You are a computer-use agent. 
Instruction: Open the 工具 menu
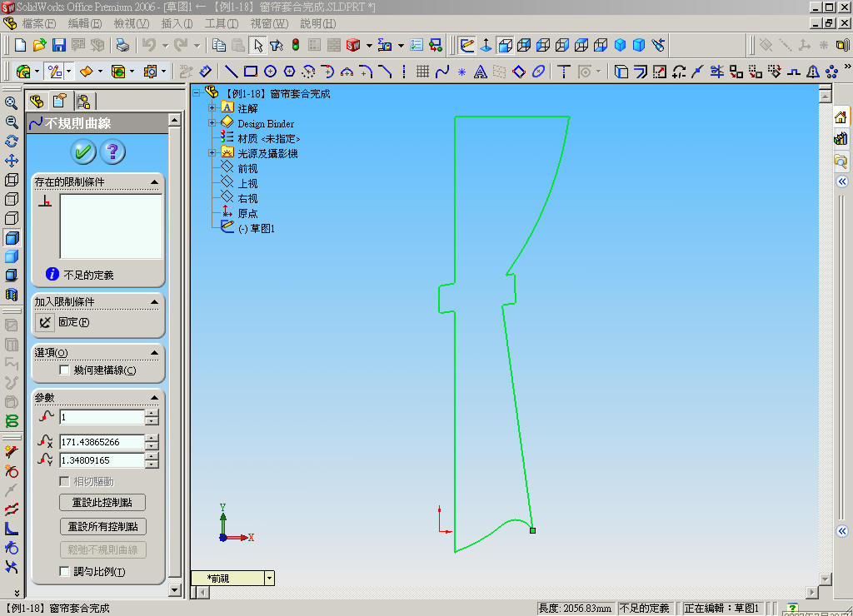(x=222, y=23)
